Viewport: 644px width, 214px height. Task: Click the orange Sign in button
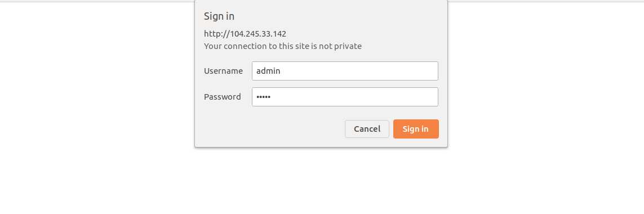(x=416, y=129)
